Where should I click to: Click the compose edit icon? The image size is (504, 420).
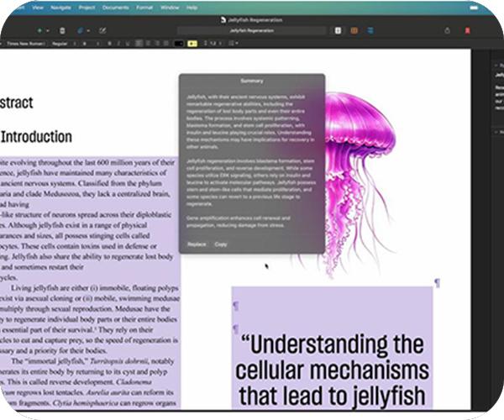(102, 30)
